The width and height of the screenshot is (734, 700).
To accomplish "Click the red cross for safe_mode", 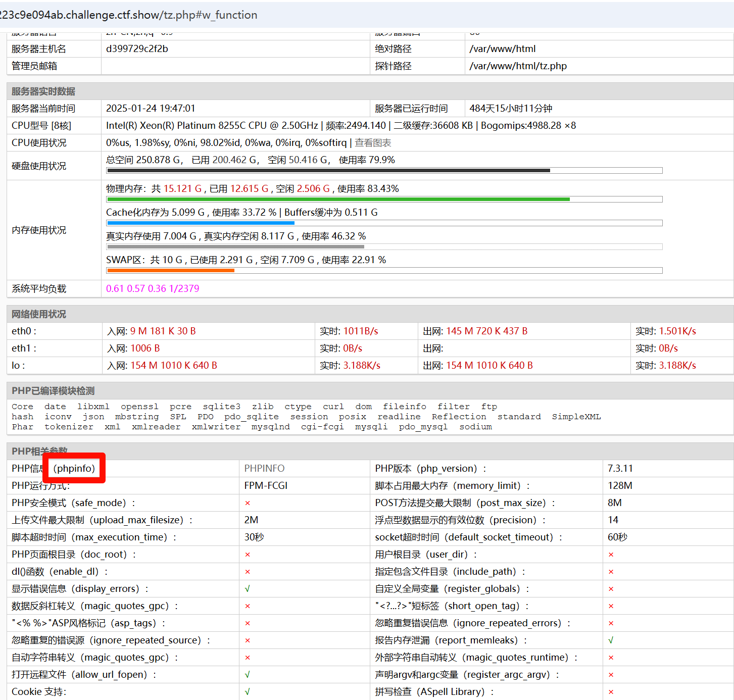I will [248, 503].
